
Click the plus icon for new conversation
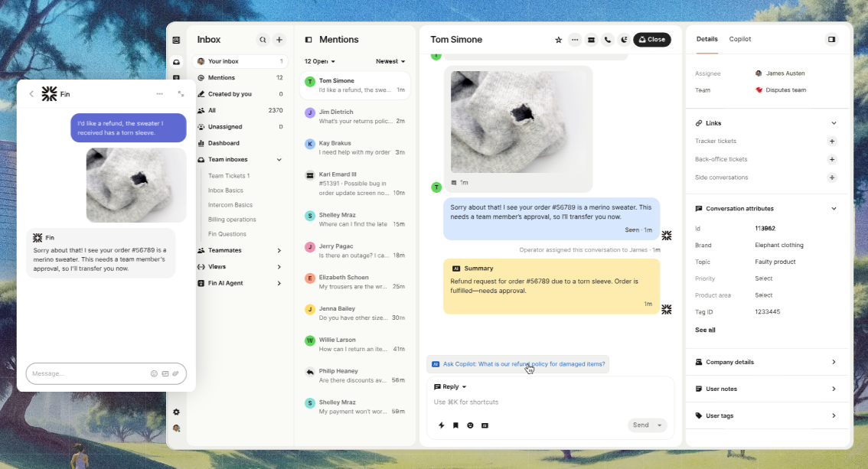[279, 40]
